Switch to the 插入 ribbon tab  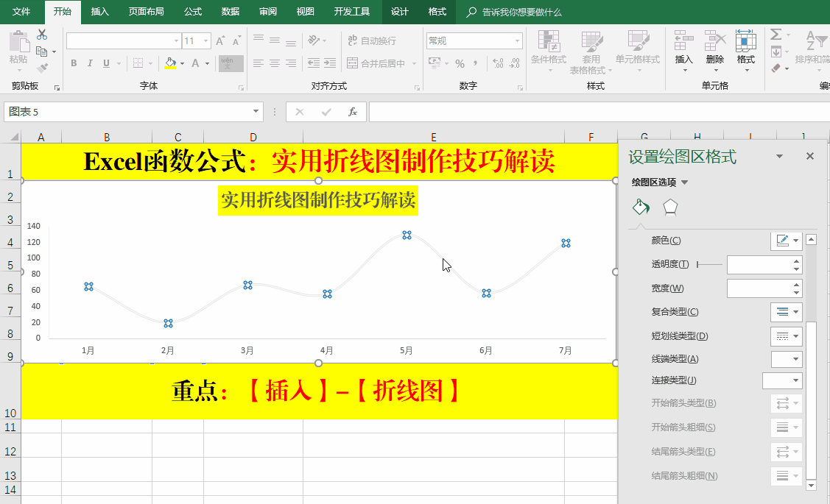pos(99,12)
